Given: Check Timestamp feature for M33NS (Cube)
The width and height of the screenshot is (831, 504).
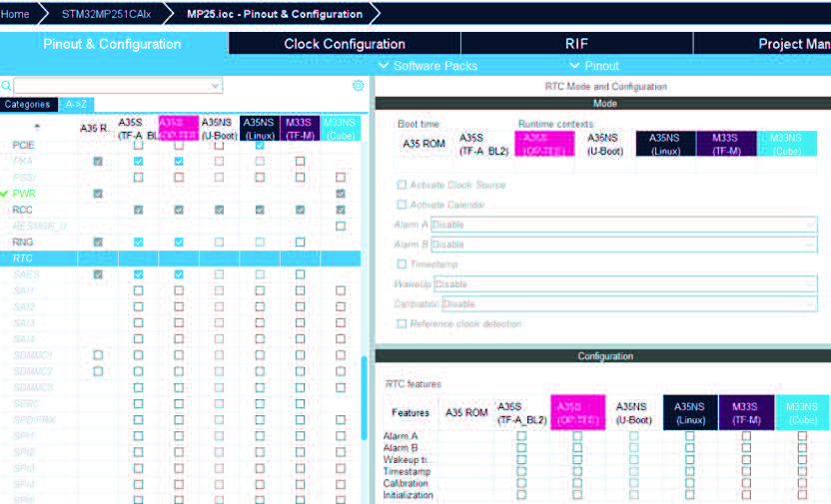Looking at the screenshot, I should coord(802,471).
